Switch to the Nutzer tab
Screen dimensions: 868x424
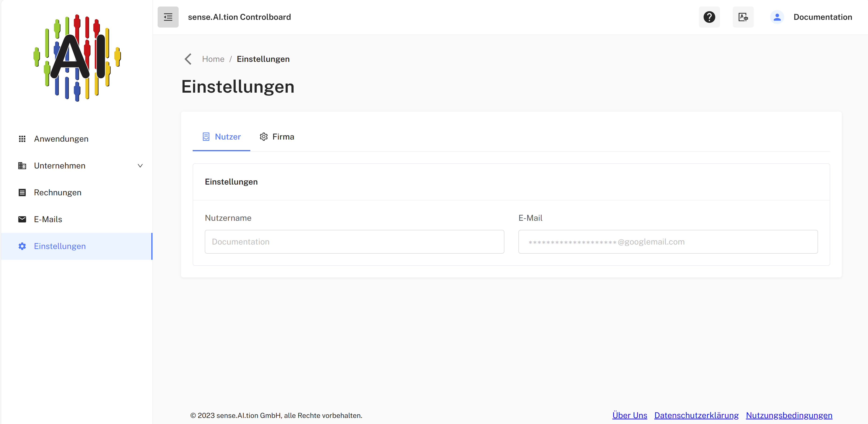(x=221, y=137)
